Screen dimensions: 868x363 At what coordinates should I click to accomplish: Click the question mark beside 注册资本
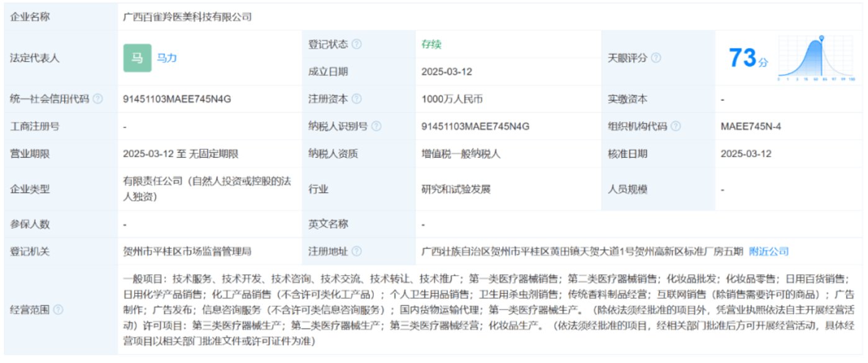(x=356, y=99)
